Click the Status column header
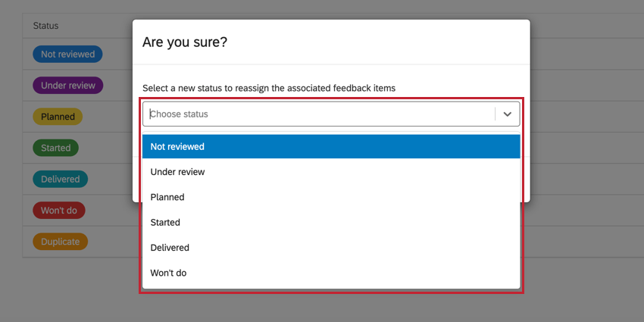 (x=45, y=26)
